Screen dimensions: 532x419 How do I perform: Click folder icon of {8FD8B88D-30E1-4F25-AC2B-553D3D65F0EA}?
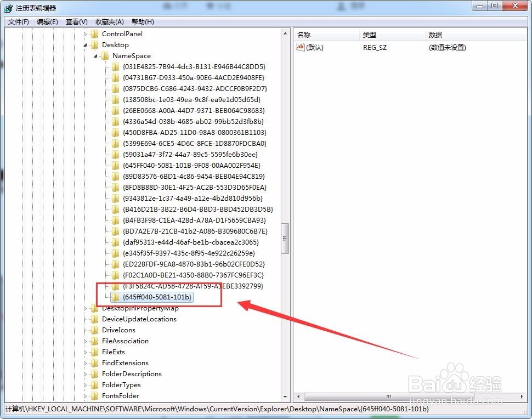[116, 187]
